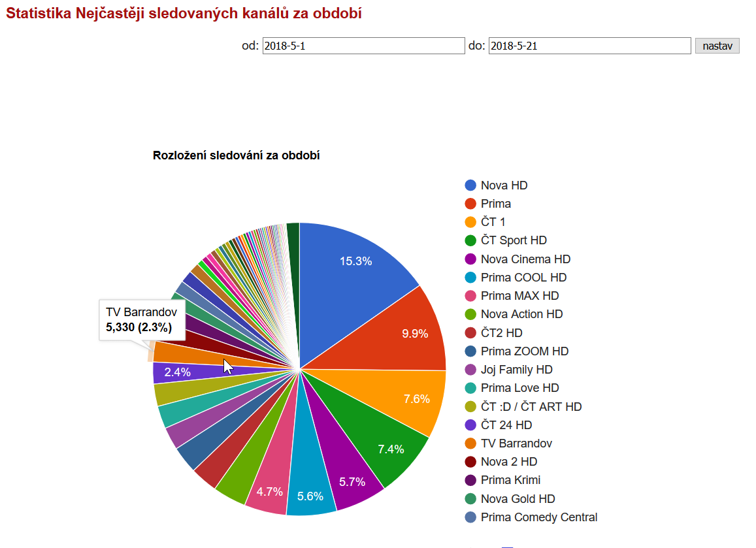Click the 'ČT 24 HD' legend label
This screenshot has width=756, height=548.
point(506,425)
